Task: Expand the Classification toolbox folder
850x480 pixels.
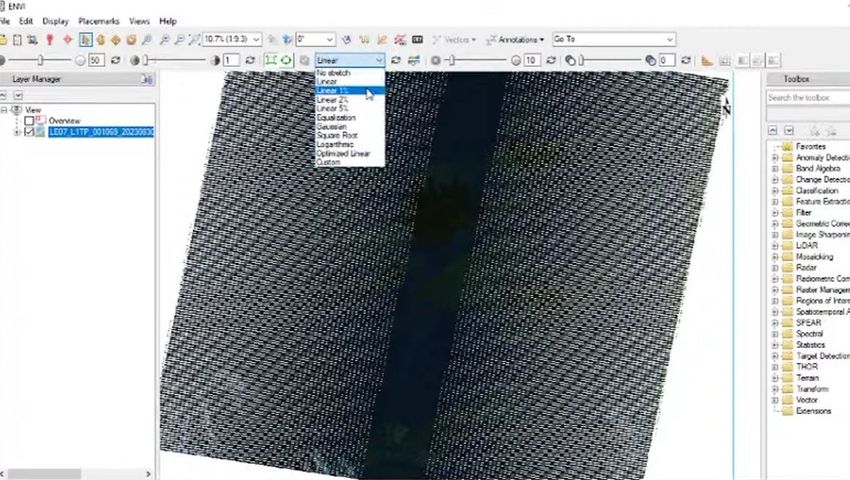Action: pos(775,191)
